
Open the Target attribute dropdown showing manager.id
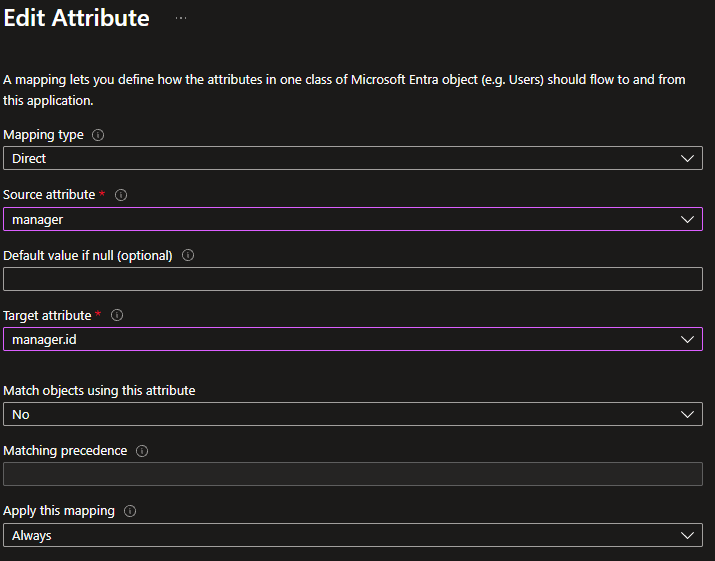[352, 339]
